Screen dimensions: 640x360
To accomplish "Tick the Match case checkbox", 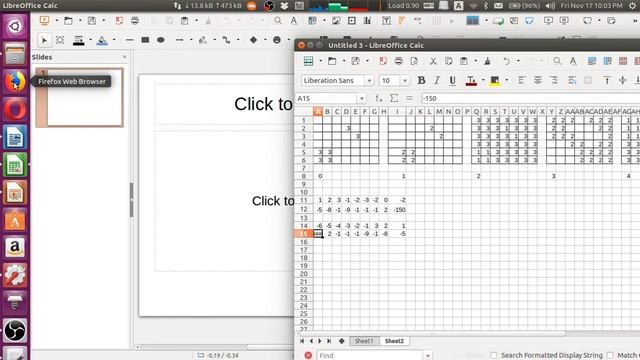I will [x=610, y=356].
